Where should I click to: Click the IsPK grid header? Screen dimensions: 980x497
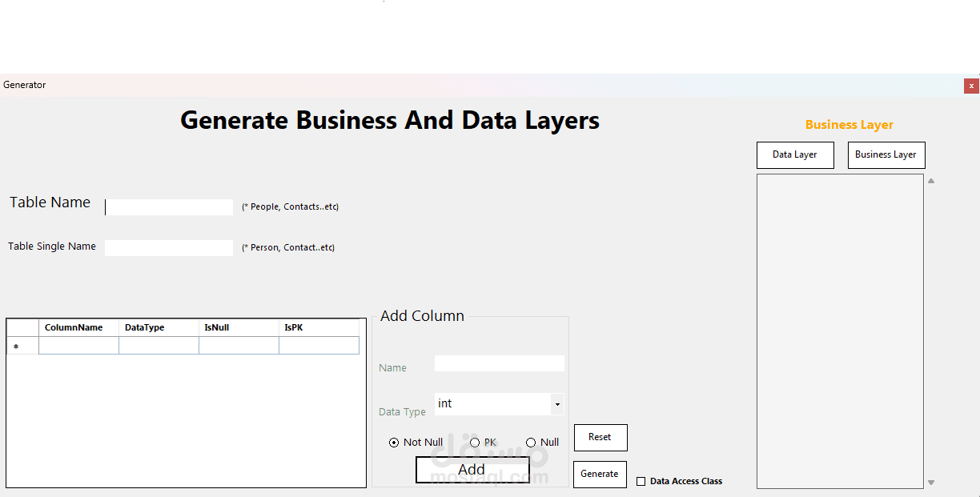(319, 328)
